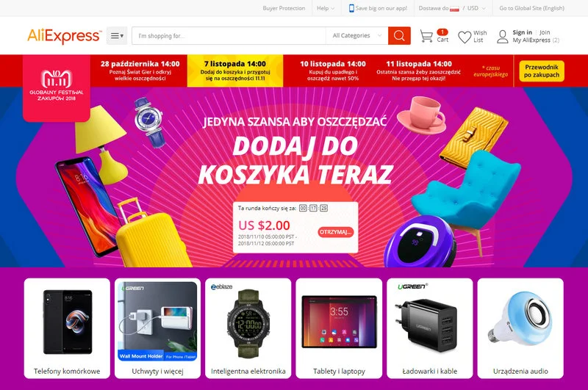The height and width of the screenshot is (390, 588).
Task: Select the 10 listopada 14:00 tab
Action: click(333, 71)
